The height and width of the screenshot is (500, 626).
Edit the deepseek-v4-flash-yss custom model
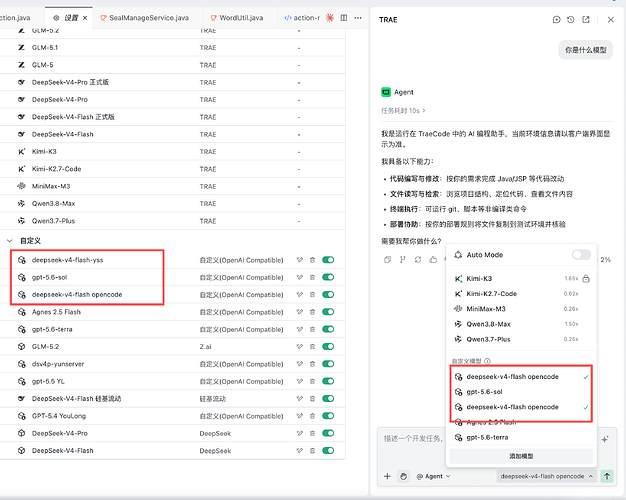300,260
